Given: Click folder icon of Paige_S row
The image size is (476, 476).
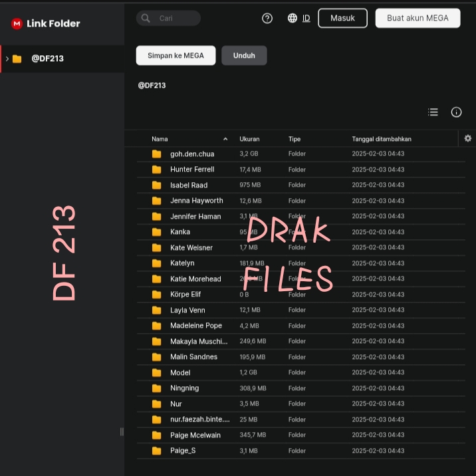Looking at the screenshot, I should [156, 451].
